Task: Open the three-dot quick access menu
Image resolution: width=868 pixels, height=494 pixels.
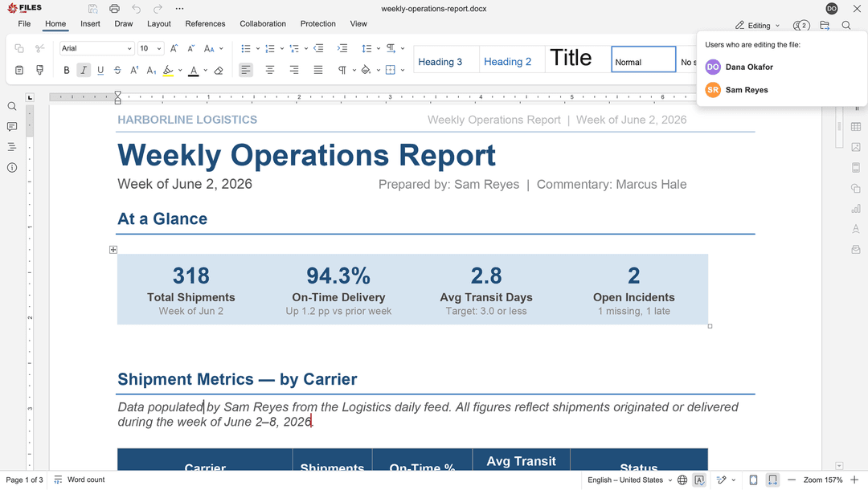Action: 179,9
